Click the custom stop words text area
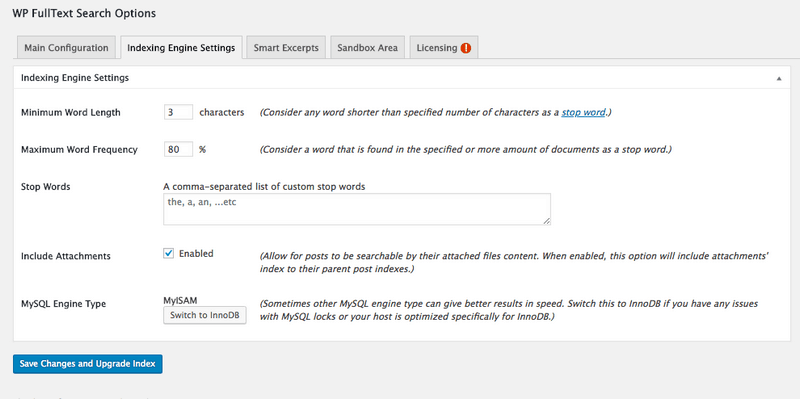This screenshot has height=399, width=800. (x=357, y=209)
